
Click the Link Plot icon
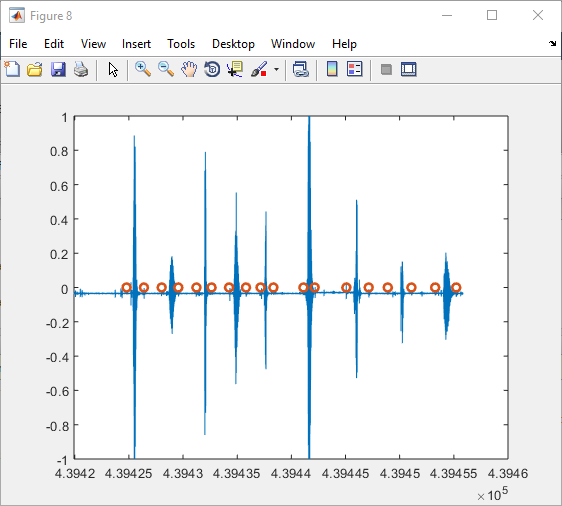pyautogui.click(x=301, y=69)
